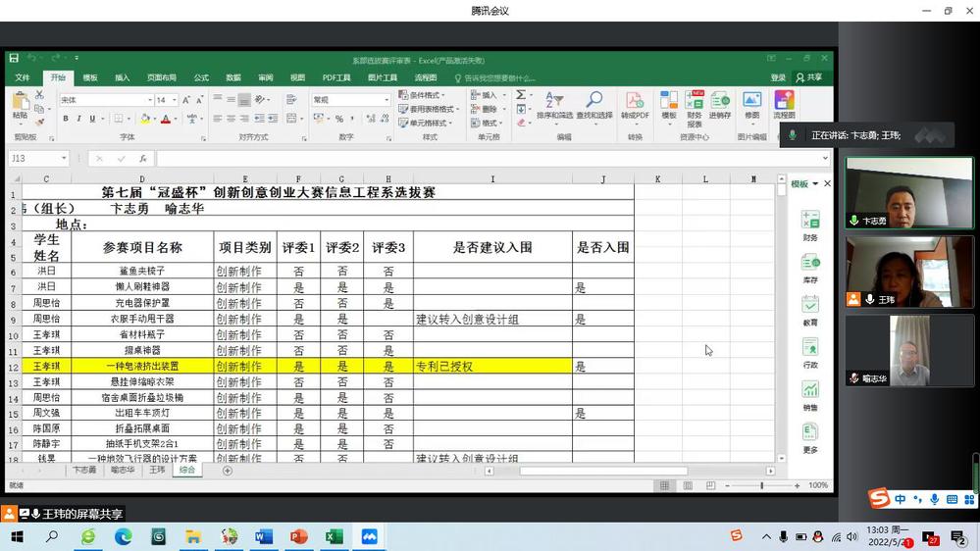Open PowerPoint from the taskbar
Screen dimensions: 980x551
click(299, 537)
